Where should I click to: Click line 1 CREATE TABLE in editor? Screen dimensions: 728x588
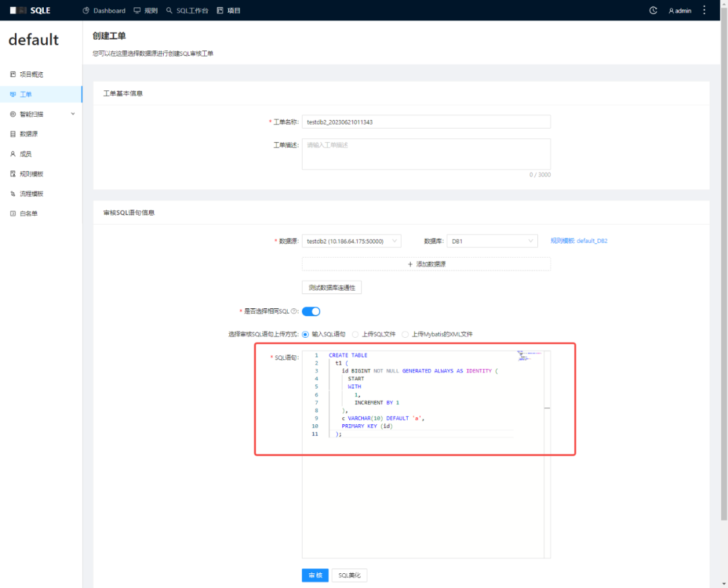pyautogui.click(x=348, y=355)
